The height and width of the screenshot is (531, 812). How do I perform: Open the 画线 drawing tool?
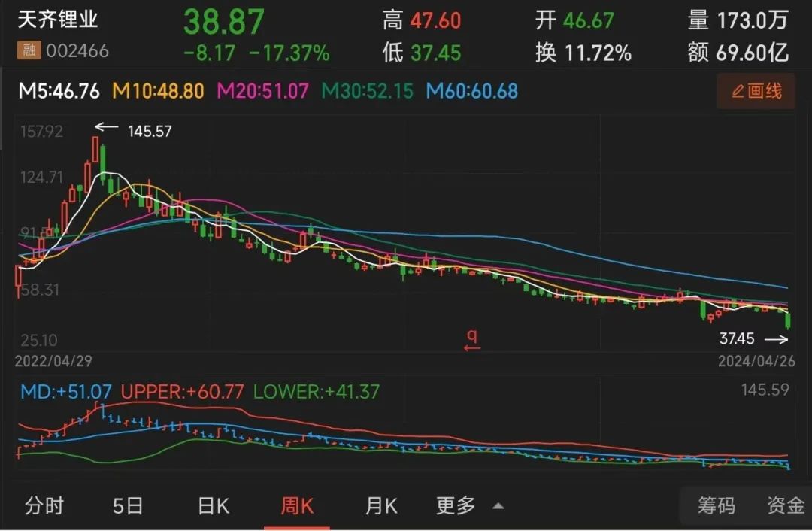[756, 92]
